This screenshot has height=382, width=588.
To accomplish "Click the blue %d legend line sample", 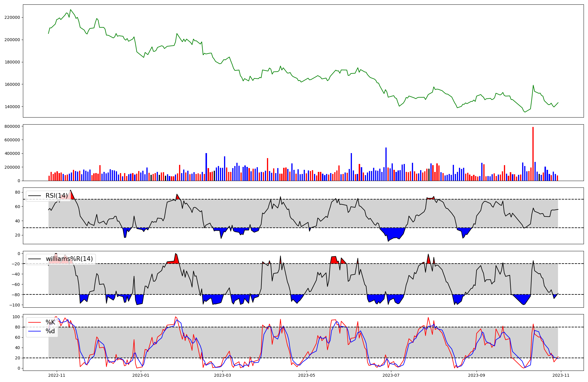I will coord(34,331).
